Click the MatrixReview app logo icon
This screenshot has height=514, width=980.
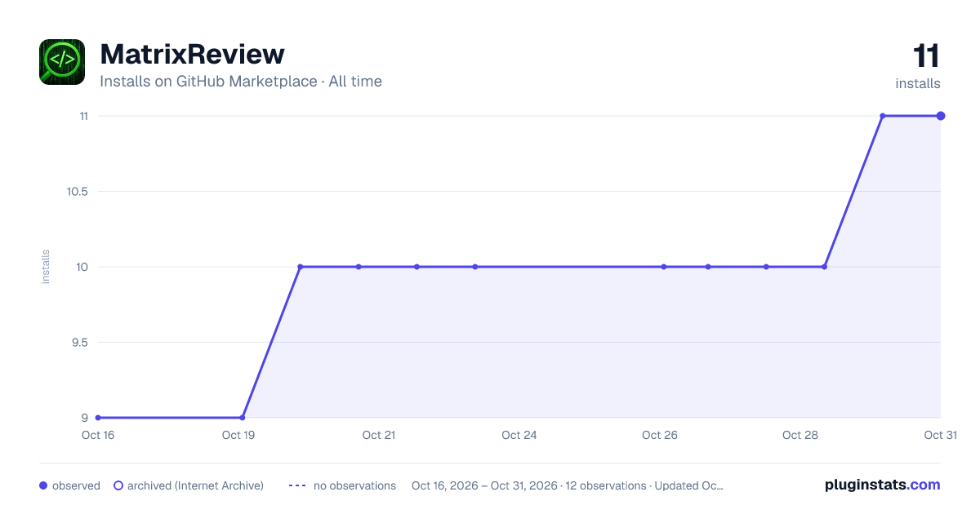(62, 62)
